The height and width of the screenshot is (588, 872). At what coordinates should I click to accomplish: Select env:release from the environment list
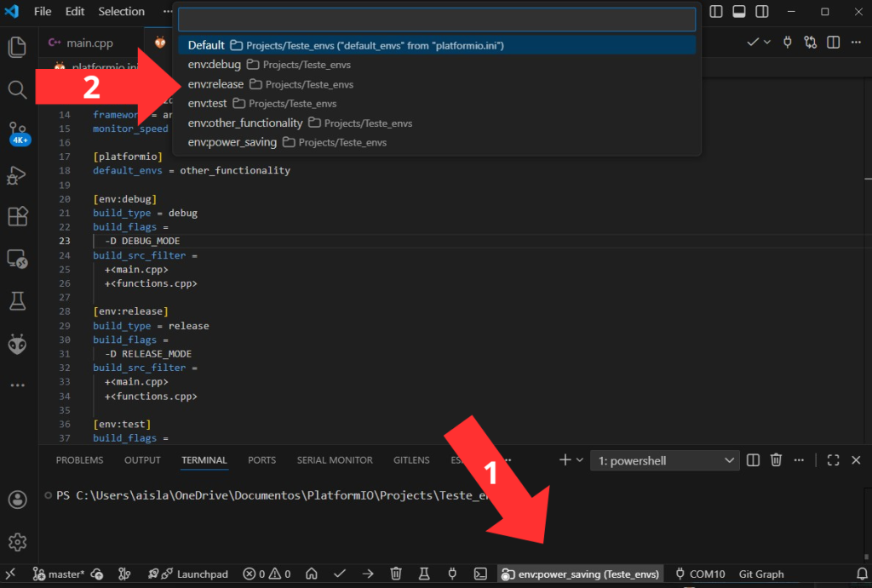pos(216,84)
